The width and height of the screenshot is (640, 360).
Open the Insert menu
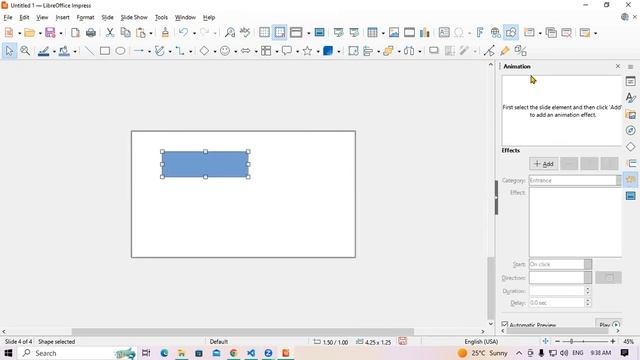click(62, 18)
